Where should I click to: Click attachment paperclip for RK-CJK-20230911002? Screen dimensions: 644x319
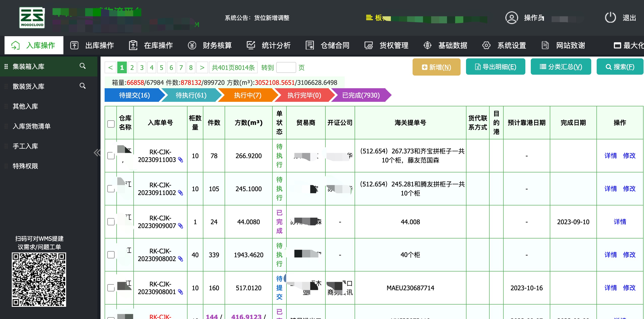[x=180, y=193]
